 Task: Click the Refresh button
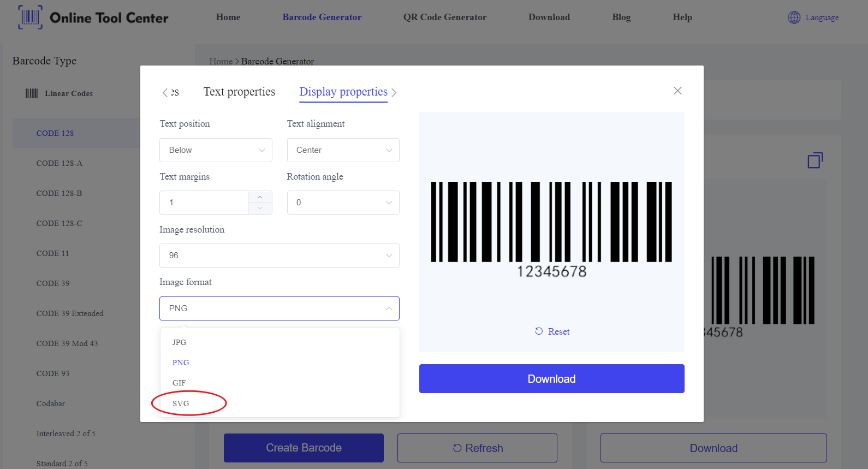477,448
